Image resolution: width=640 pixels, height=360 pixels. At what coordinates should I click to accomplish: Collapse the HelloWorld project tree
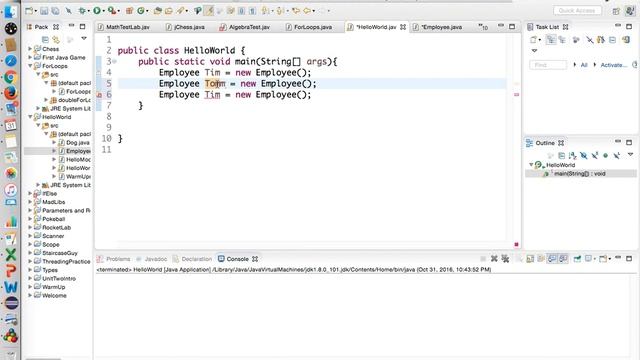[30, 117]
